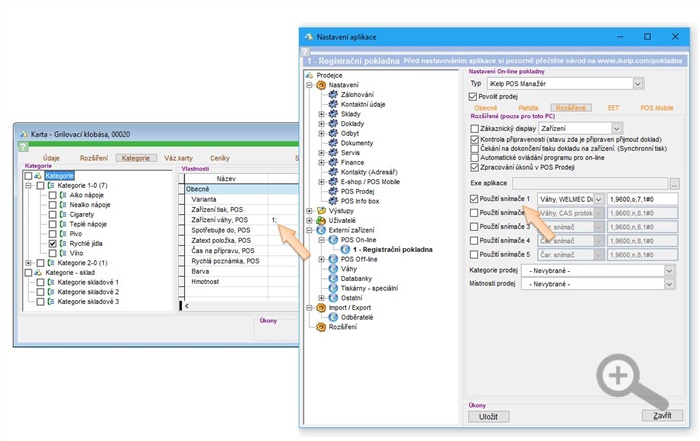
Task: Click the Import / Export icon
Action: point(321,308)
